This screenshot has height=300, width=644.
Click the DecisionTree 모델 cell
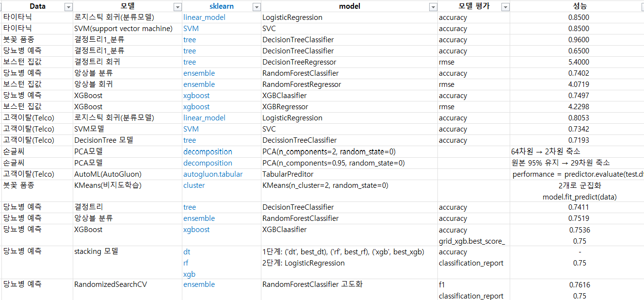(x=128, y=140)
